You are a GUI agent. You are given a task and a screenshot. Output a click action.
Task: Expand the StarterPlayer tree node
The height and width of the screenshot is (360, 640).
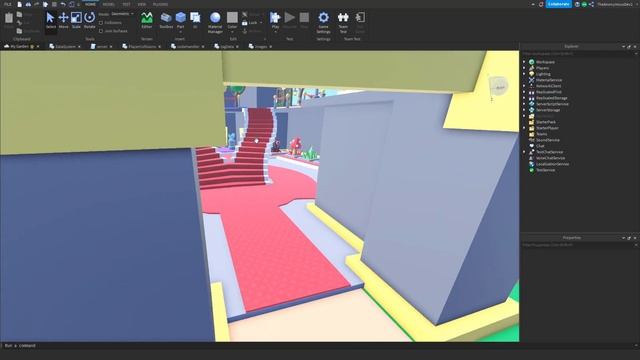[x=524, y=128]
